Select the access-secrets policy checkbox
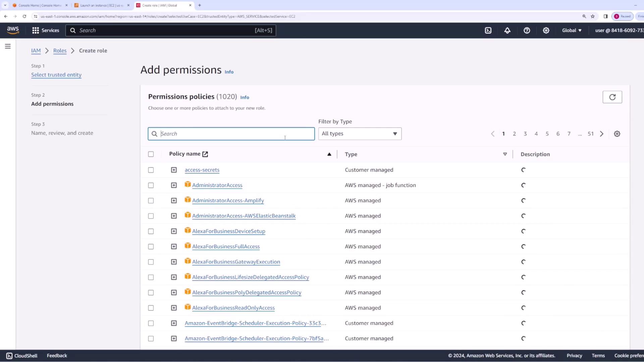The height and width of the screenshot is (362, 644). click(151, 170)
